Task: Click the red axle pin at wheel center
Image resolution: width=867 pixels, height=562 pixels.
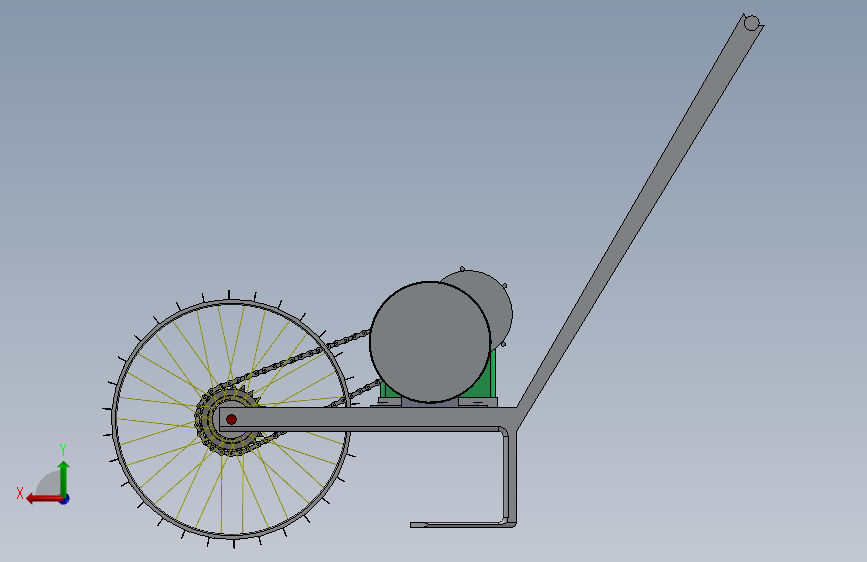Action: click(231, 419)
